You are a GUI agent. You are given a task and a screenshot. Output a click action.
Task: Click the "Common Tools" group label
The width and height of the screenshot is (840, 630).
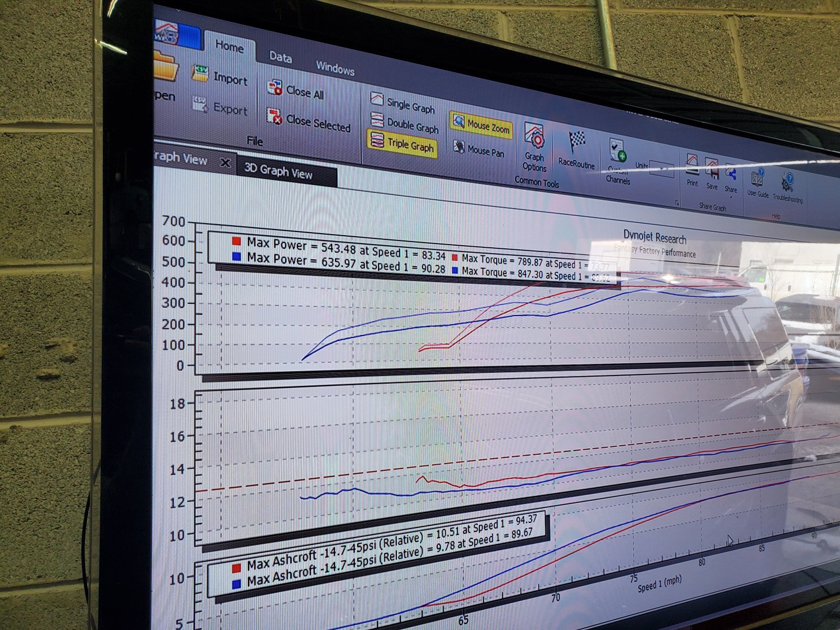(x=537, y=182)
